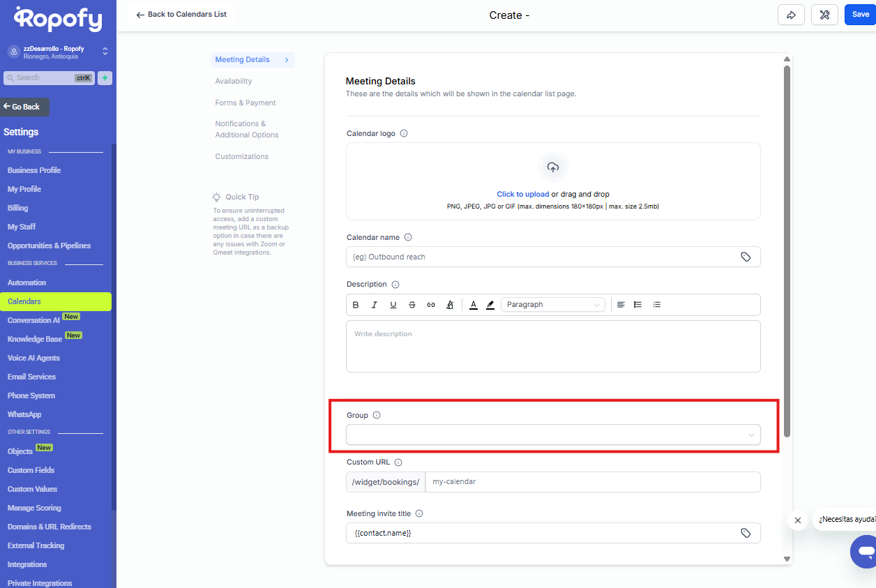
Task: Click the Save button
Action: (860, 15)
